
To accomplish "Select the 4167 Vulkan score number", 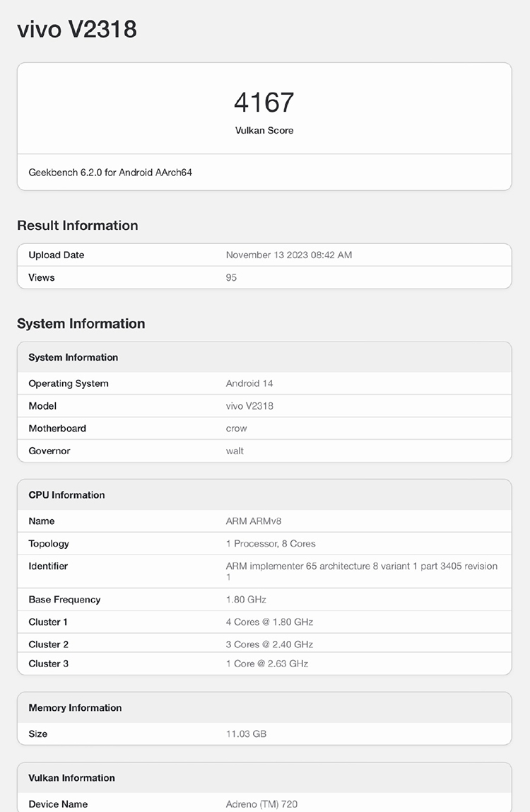I will click(x=264, y=102).
